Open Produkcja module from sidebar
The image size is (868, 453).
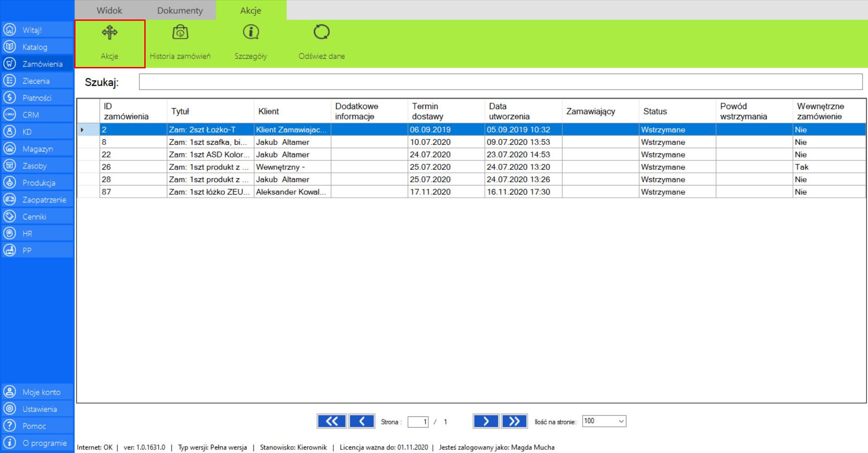pyautogui.click(x=38, y=183)
